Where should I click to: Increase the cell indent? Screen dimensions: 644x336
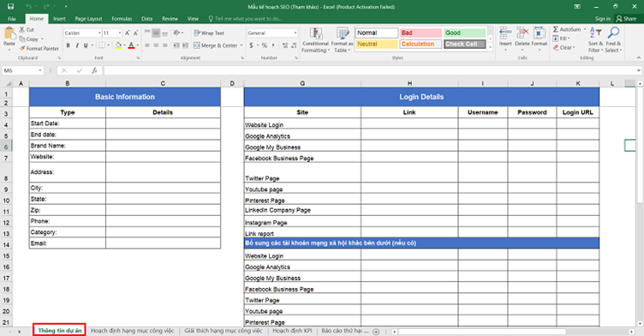click(185, 45)
